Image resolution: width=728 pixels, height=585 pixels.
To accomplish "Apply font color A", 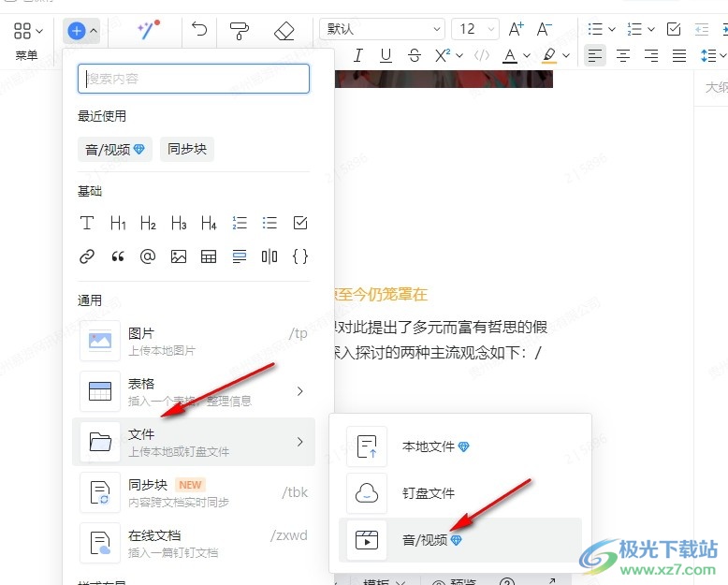I will [510, 56].
